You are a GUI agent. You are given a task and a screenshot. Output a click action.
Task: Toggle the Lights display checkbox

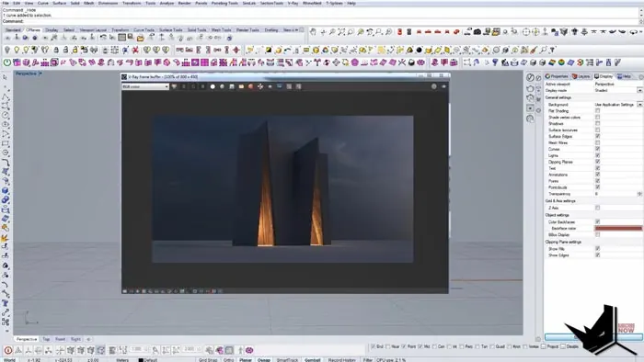pyautogui.click(x=598, y=155)
